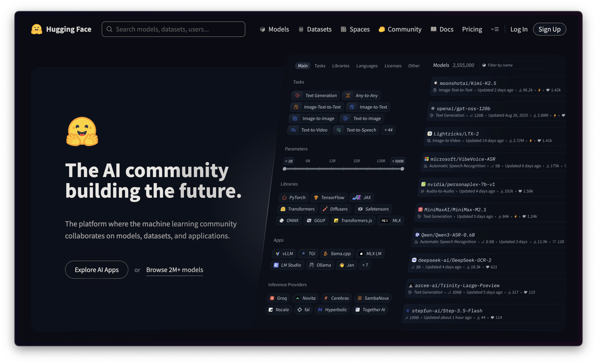Click the Ollama app chip
597x364 pixels.
[x=320, y=265]
